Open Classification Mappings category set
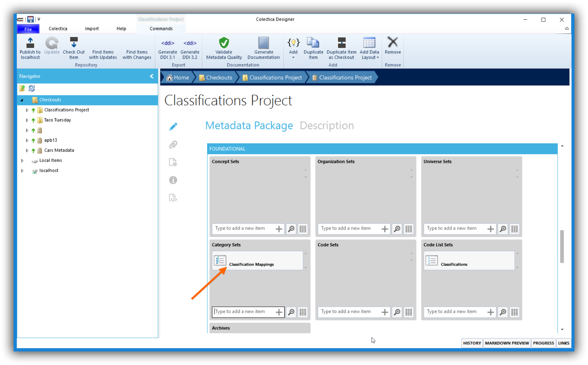The height and width of the screenshot is (365, 588). click(x=257, y=261)
